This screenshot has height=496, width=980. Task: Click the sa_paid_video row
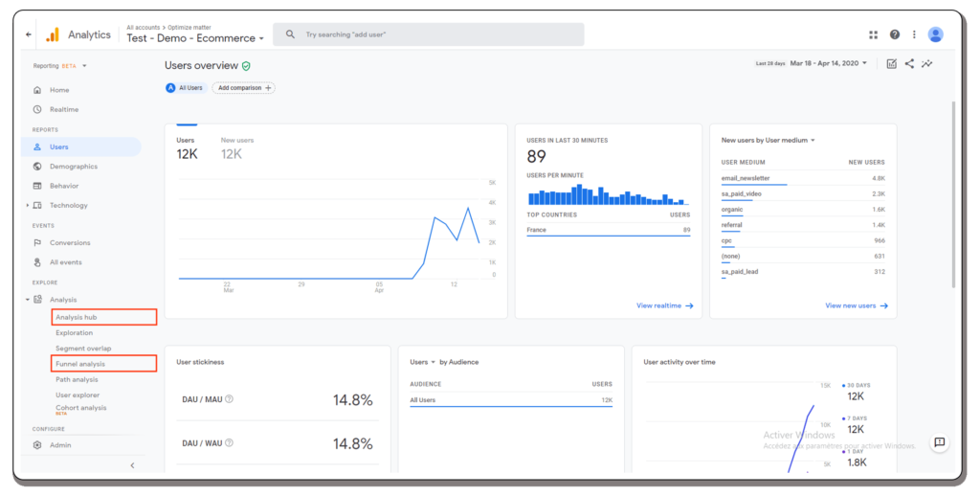pyautogui.click(x=803, y=194)
